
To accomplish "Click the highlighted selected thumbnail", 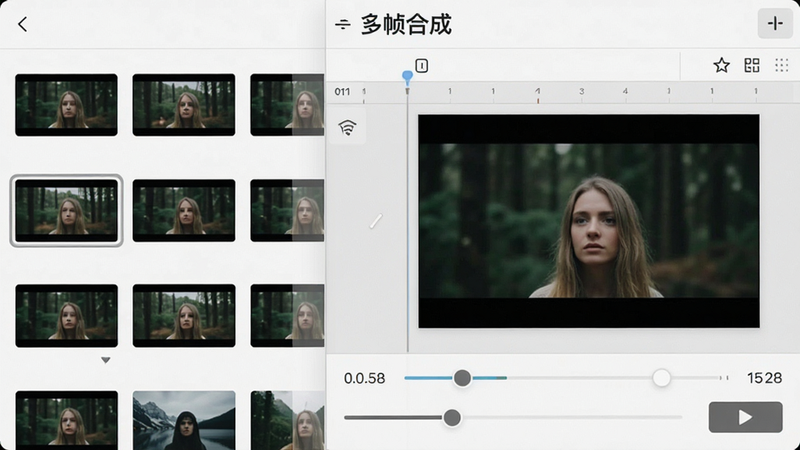I will point(66,210).
